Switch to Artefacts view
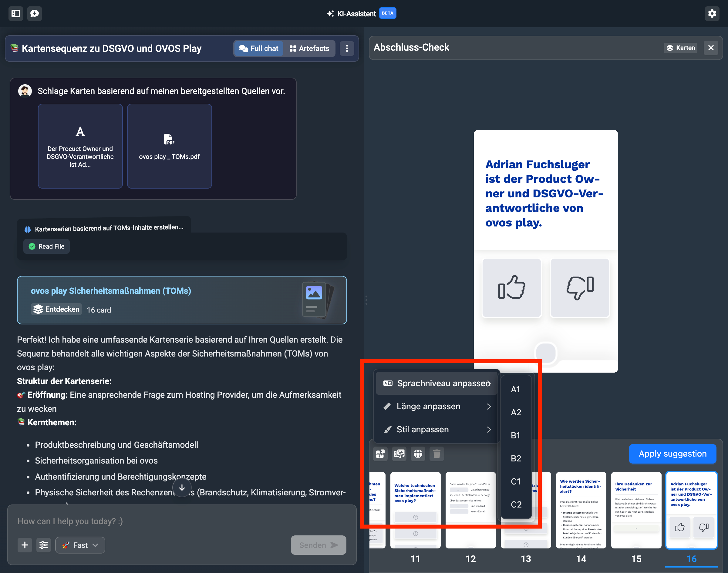The image size is (728, 573). click(x=309, y=48)
